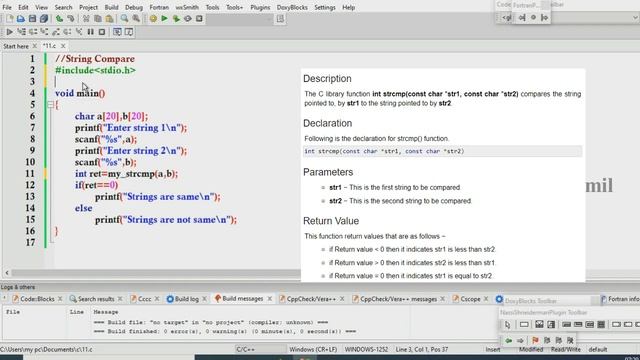Click the Replace toolbar icon
640x360 pixels.
click(x=136, y=19)
